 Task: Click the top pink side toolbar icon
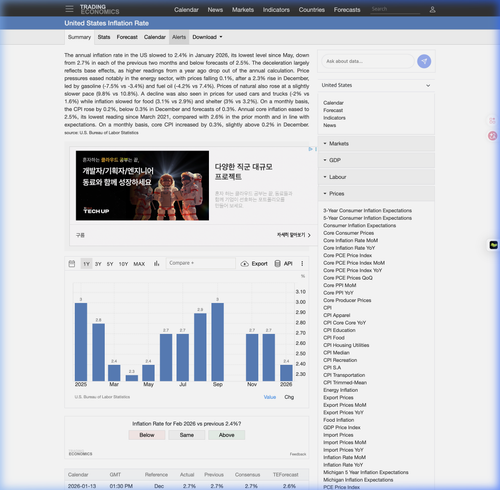[492, 120]
